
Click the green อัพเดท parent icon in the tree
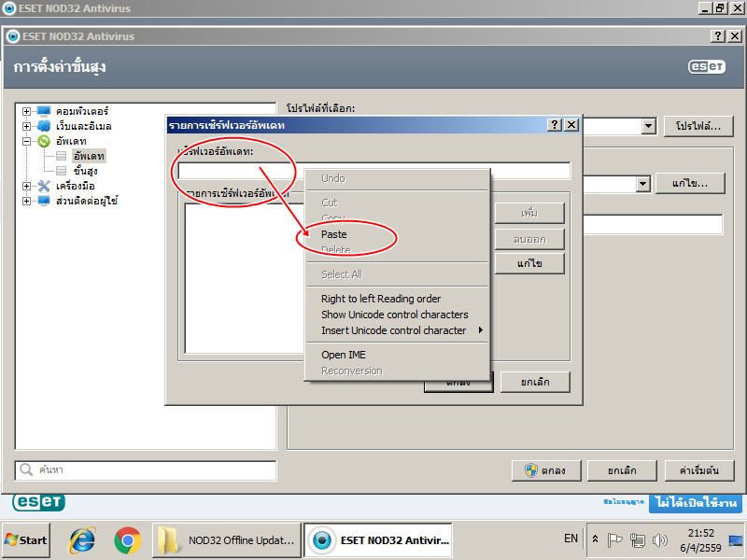(x=44, y=141)
